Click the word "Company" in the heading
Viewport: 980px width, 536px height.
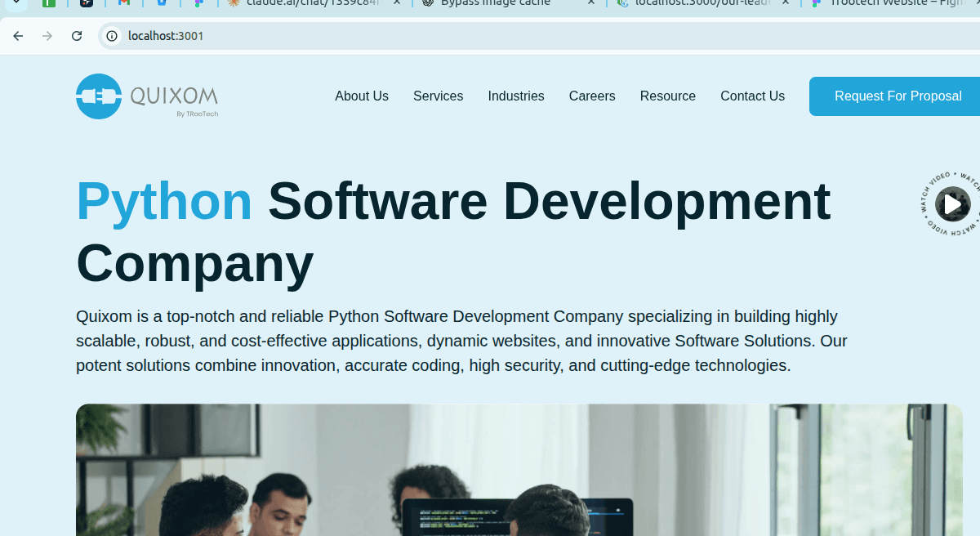click(x=195, y=263)
